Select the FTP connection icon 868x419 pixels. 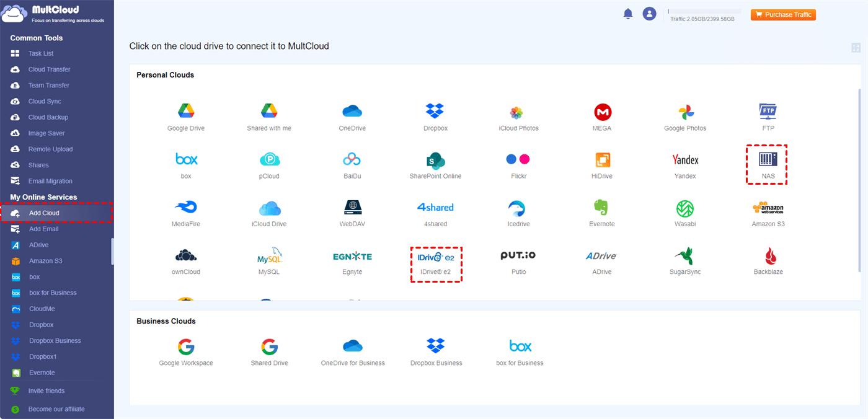(x=768, y=112)
